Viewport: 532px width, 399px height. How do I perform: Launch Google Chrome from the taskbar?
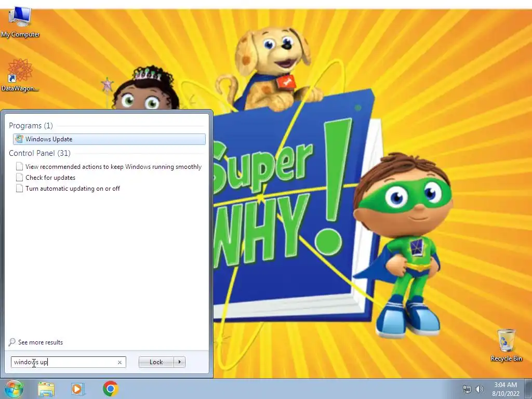pos(111,389)
